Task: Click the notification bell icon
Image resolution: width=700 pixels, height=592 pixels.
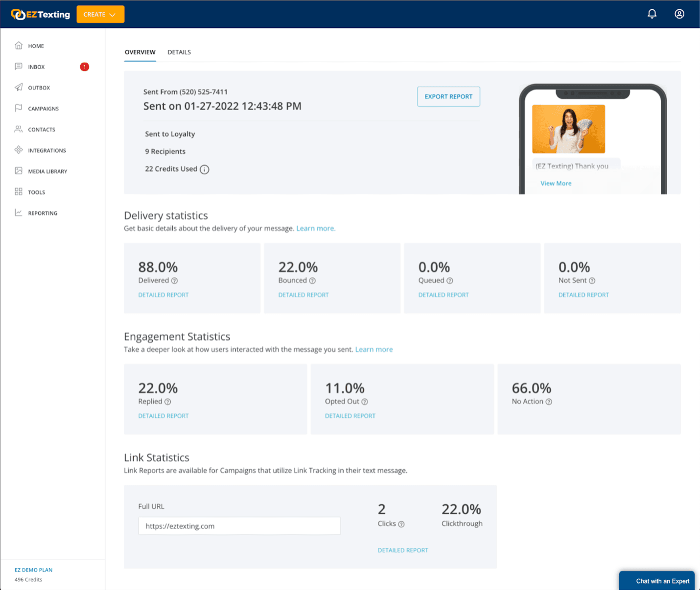Action: pos(652,14)
